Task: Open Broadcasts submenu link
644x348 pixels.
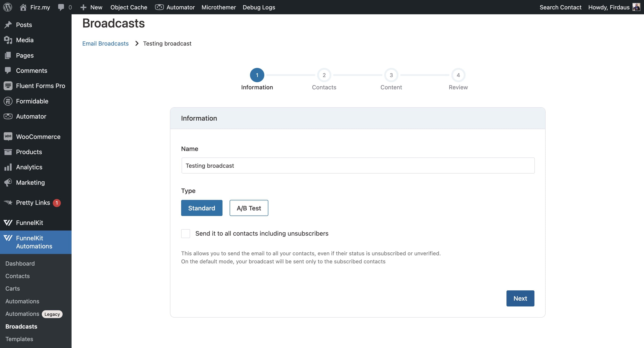Action: click(x=21, y=326)
